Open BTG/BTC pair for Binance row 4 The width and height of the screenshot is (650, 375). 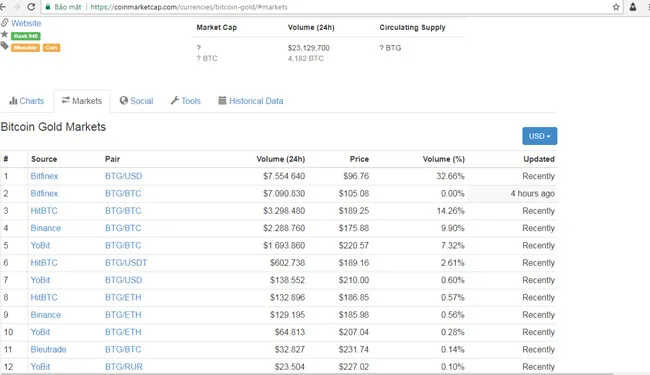point(123,228)
